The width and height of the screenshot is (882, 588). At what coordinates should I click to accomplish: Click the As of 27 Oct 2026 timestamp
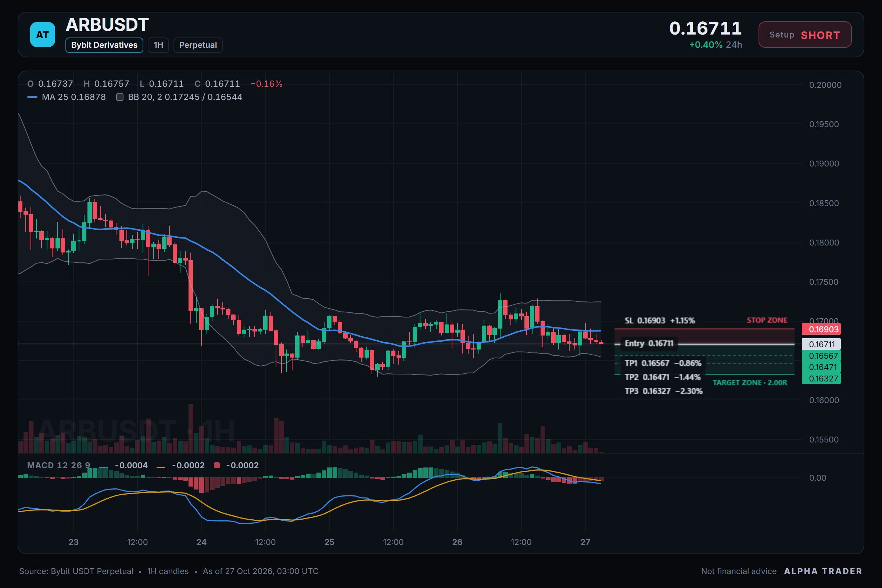tap(261, 571)
